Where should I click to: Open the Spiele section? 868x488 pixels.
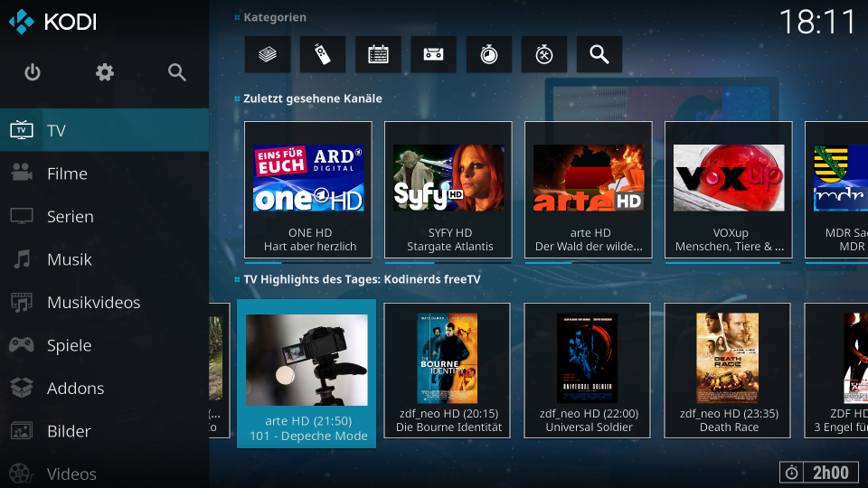click(x=105, y=345)
